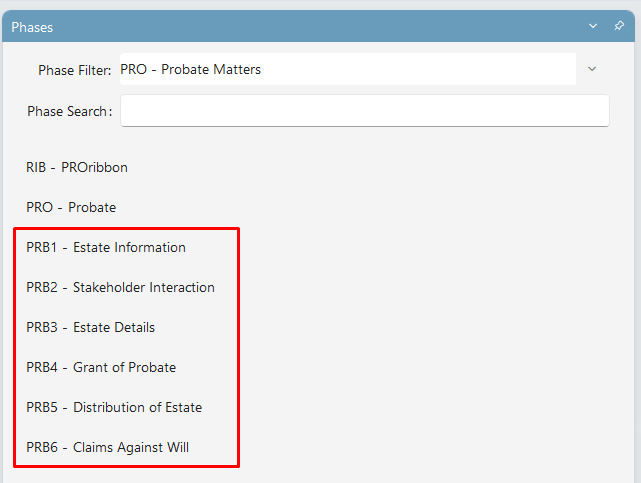
Task: Select the RIB - PROribbon phase
Action: click(x=77, y=168)
